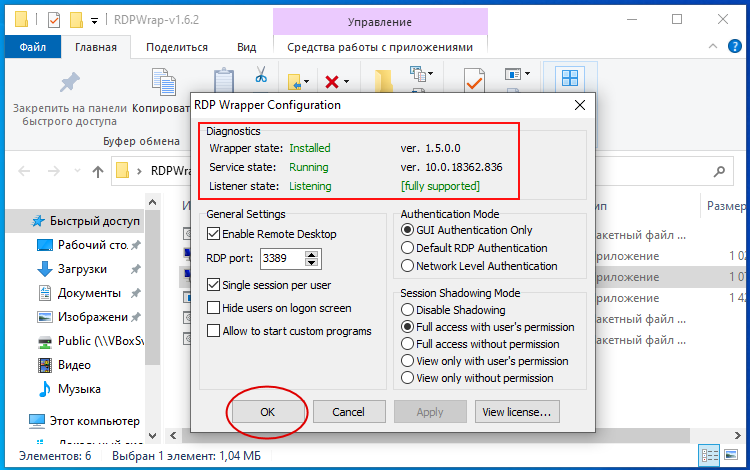
Task: Click the Apply button
Action: click(x=430, y=412)
